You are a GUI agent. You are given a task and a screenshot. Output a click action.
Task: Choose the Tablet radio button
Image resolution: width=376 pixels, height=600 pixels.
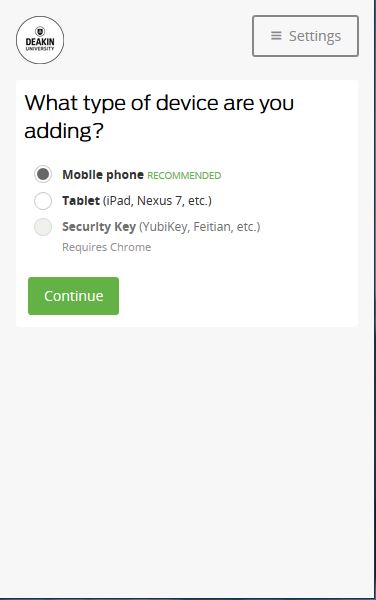click(x=43, y=201)
